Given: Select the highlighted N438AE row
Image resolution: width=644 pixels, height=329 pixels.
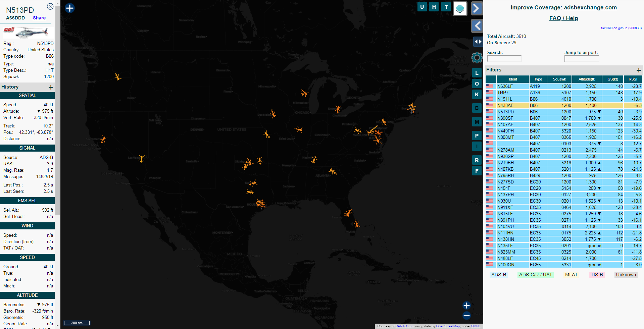Looking at the screenshot, I should click(x=564, y=105).
